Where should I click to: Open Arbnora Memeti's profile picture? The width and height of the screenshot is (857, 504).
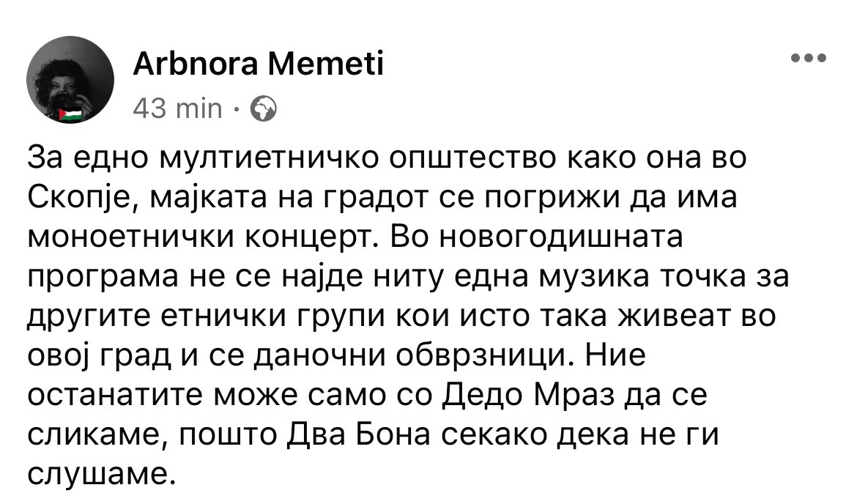[x=70, y=80]
